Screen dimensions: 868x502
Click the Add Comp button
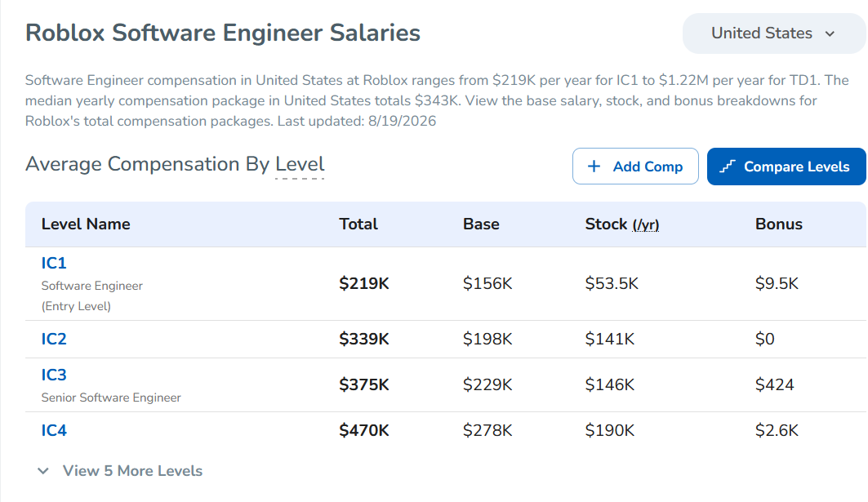click(x=635, y=166)
